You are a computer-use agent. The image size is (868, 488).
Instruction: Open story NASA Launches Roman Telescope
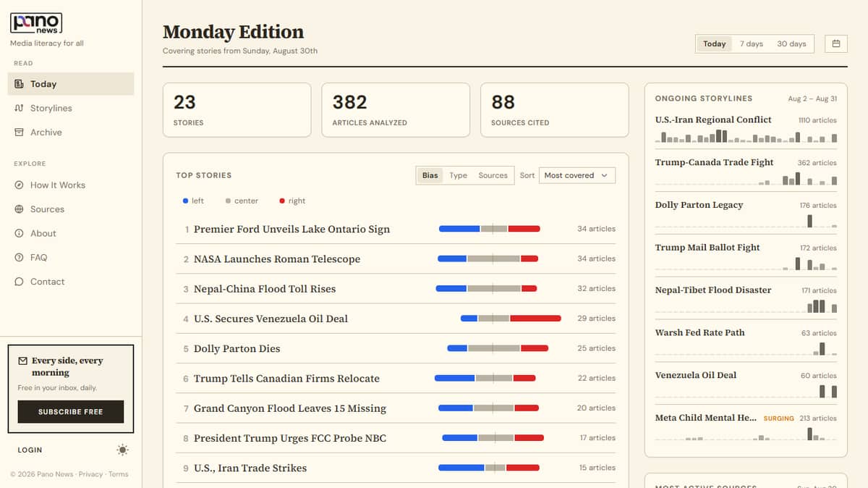click(x=277, y=259)
